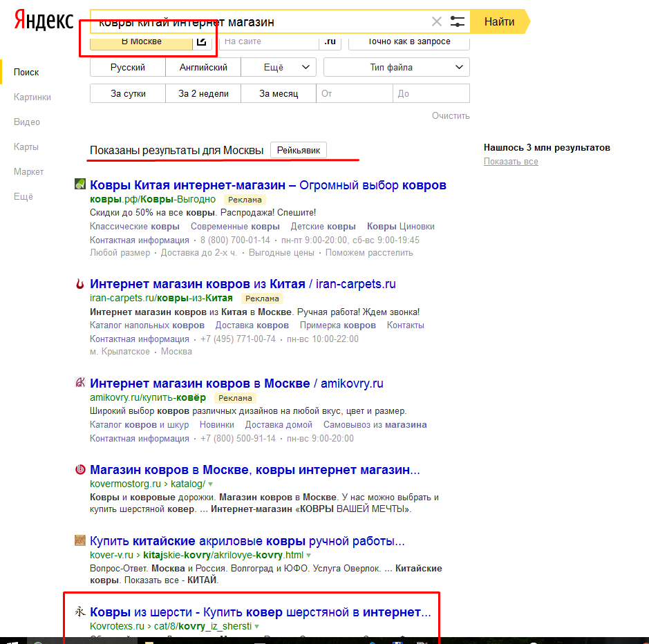Click the Рейкьявик region button

(x=299, y=150)
